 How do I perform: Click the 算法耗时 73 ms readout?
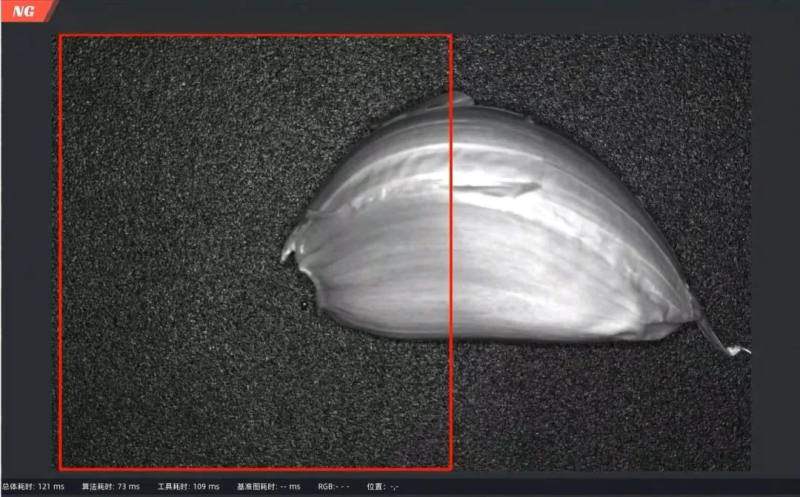109,487
